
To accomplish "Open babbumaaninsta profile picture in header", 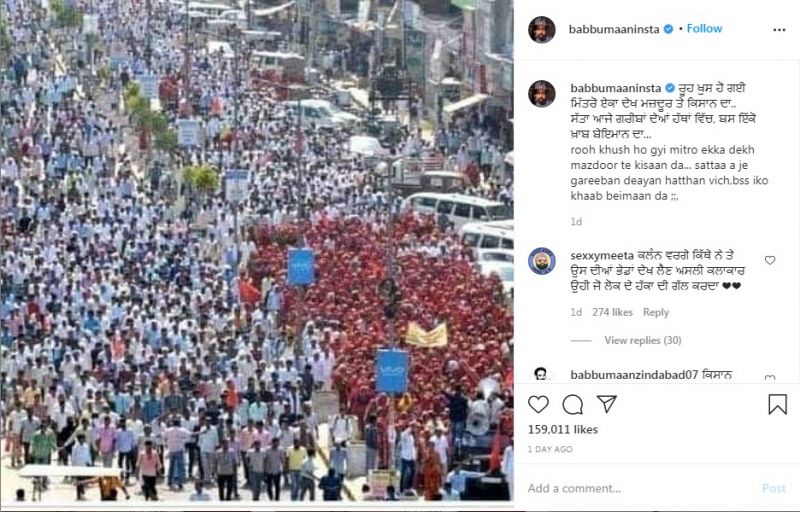I will pos(542,30).
